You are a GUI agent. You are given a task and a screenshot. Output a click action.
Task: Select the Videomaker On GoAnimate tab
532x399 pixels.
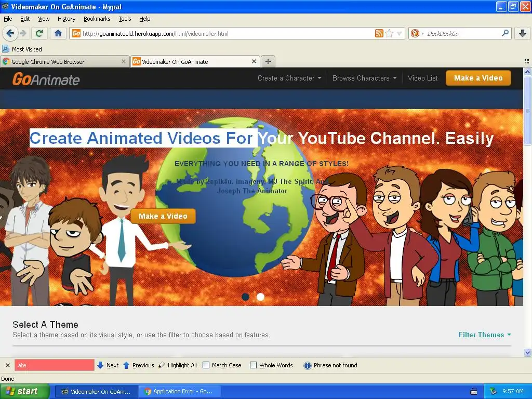click(x=195, y=62)
